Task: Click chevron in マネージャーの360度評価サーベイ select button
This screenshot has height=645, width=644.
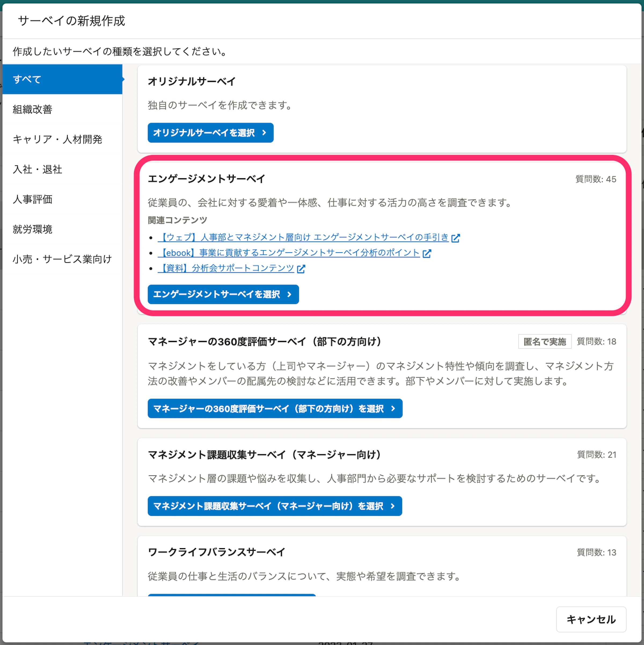Action: [x=393, y=409]
